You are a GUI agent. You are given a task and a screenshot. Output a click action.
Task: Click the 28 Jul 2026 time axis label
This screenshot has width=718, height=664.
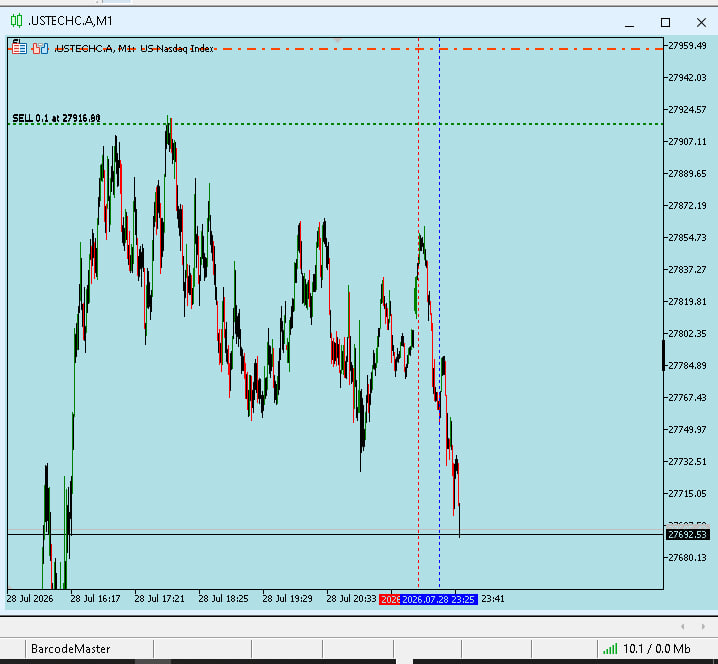(x=30, y=599)
